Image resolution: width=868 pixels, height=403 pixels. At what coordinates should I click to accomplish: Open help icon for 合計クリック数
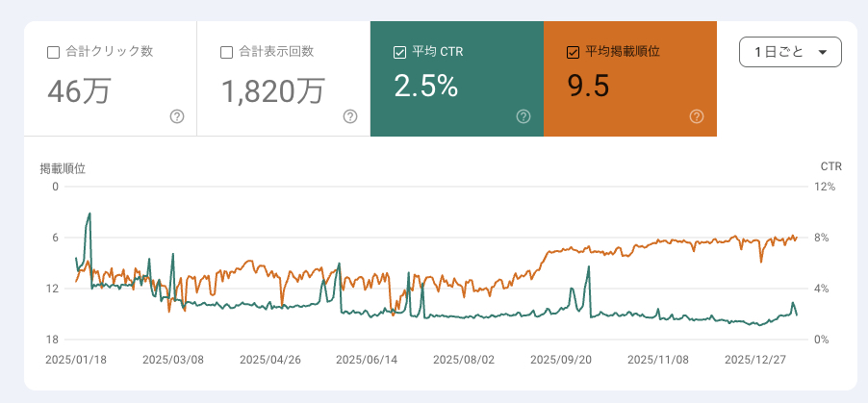click(x=177, y=116)
